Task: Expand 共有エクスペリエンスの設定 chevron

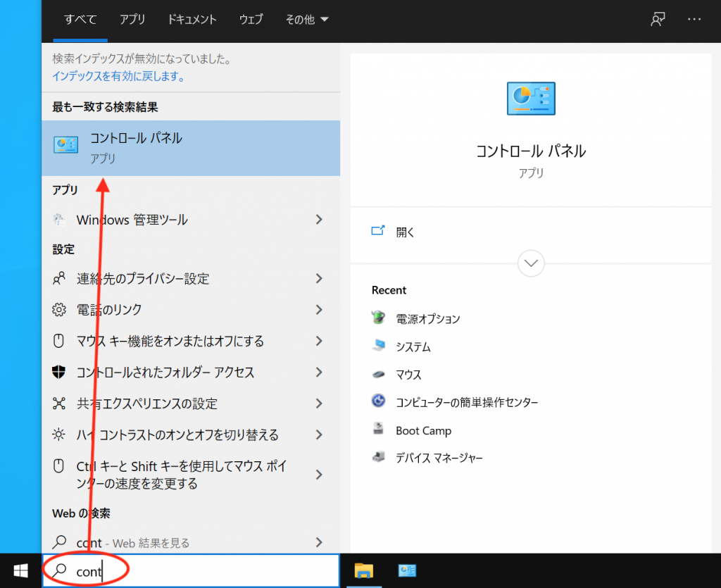Action: (x=319, y=404)
